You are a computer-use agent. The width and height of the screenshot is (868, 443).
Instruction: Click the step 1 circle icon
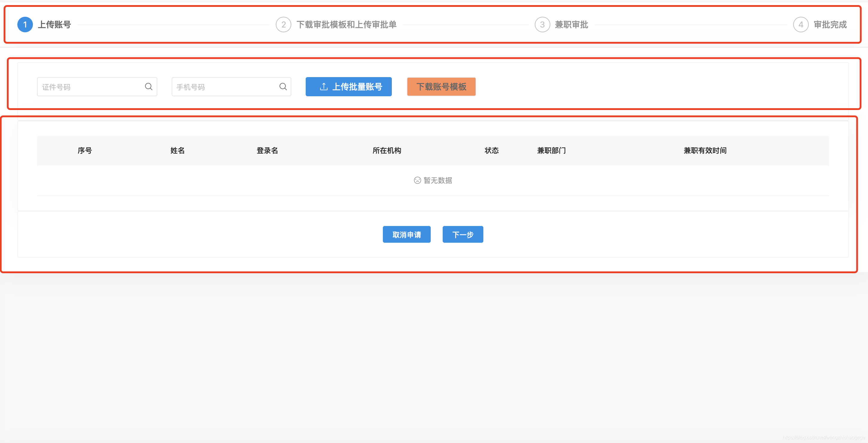25,25
